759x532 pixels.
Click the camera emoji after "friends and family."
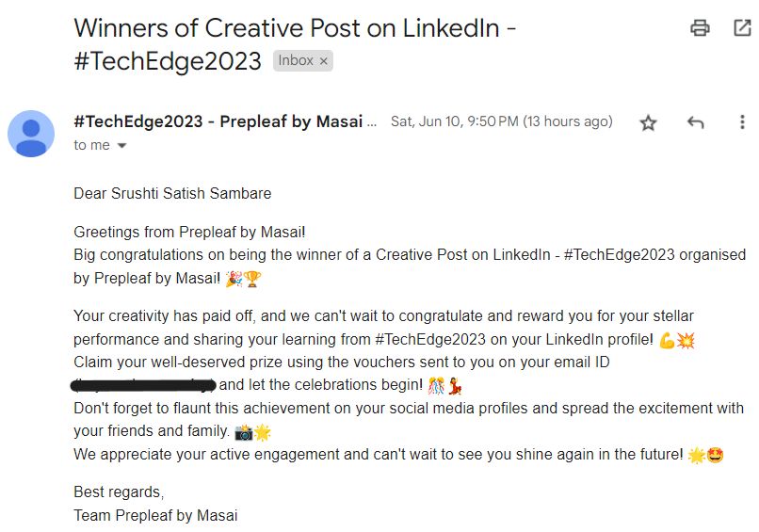tap(242, 432)
